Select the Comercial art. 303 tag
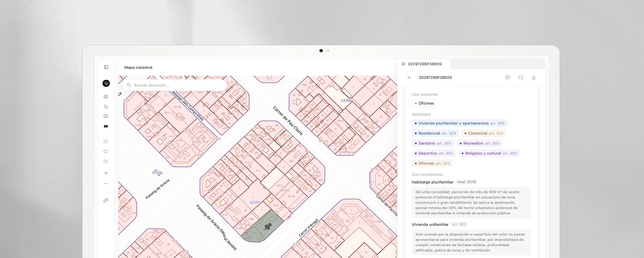Image resolution: width=644 pixels, height=258 pixels. click(484, 133)
